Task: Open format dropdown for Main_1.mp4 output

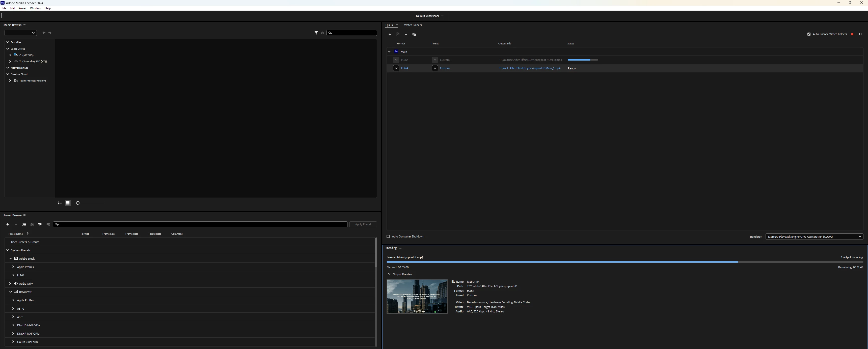Action: (396, 68)
